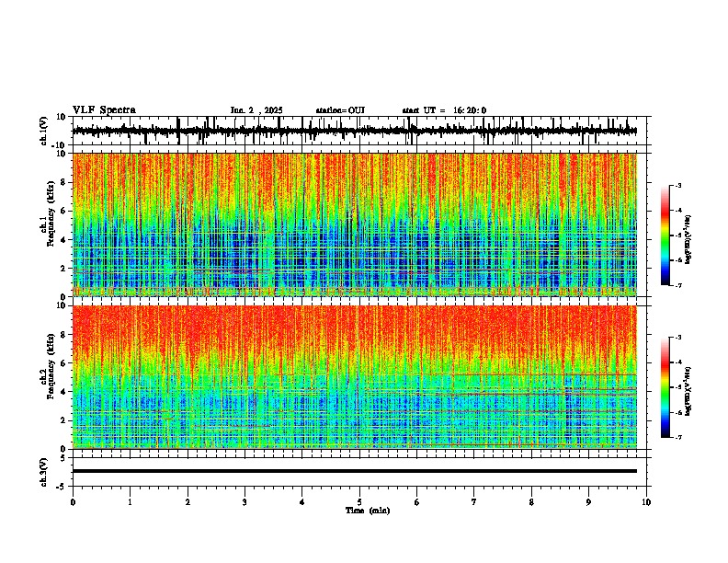This screenshot has height=563, width=728.
Task: Click the ch.1 spectrogram color scale bar
Action: [665, 235]
